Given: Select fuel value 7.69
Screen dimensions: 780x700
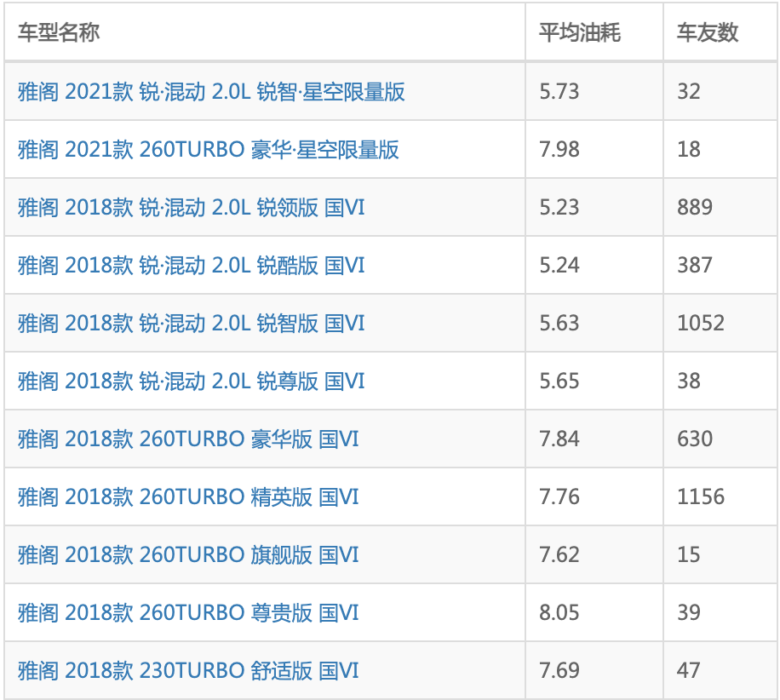Looking at the screenshot, I should [559, 671].
